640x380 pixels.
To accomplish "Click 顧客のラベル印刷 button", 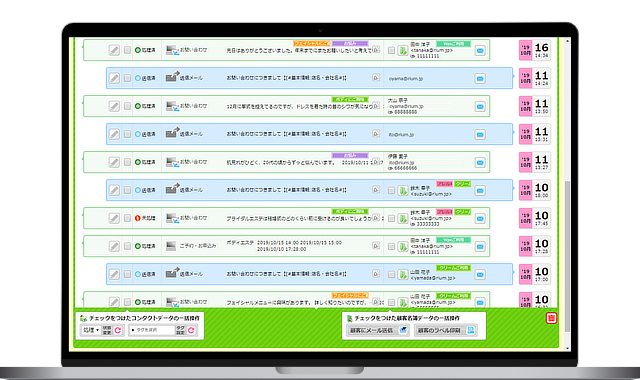I will click(x=446, y=330).
